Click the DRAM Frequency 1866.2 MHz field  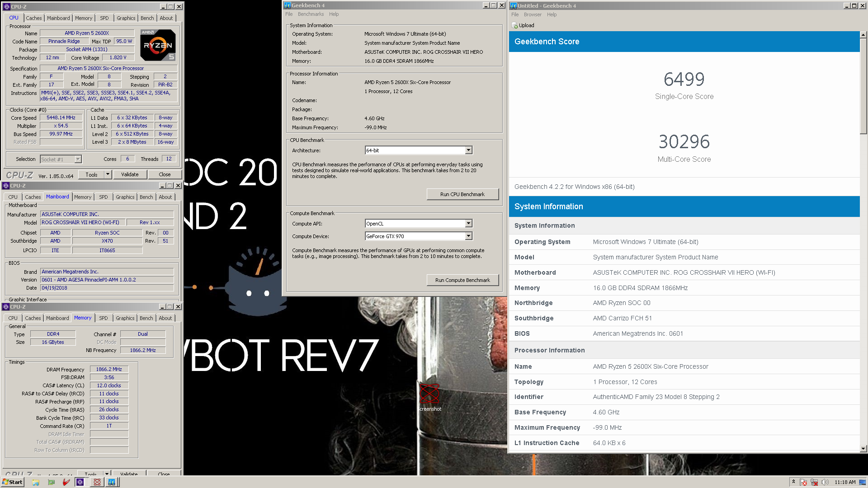pos(109,369)
